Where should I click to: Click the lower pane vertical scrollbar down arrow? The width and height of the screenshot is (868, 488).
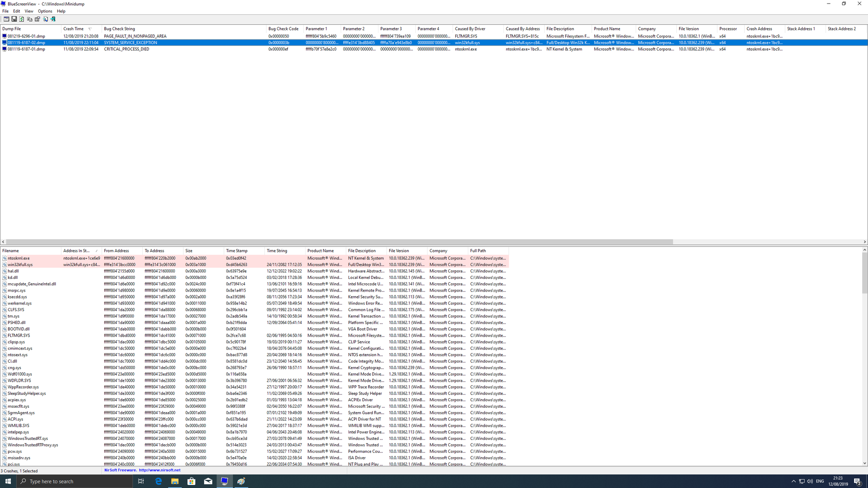pos(865,463)
